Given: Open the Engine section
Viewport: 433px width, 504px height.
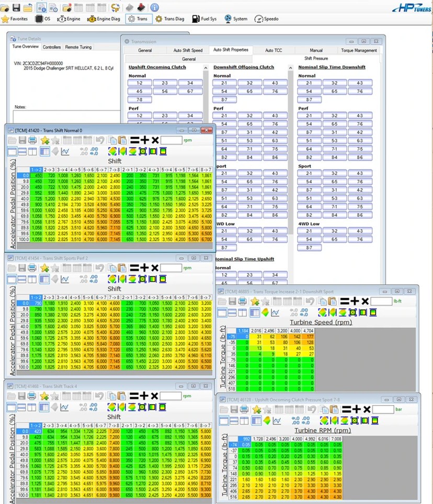Looking at the screenshot, I should pos(69,19).
